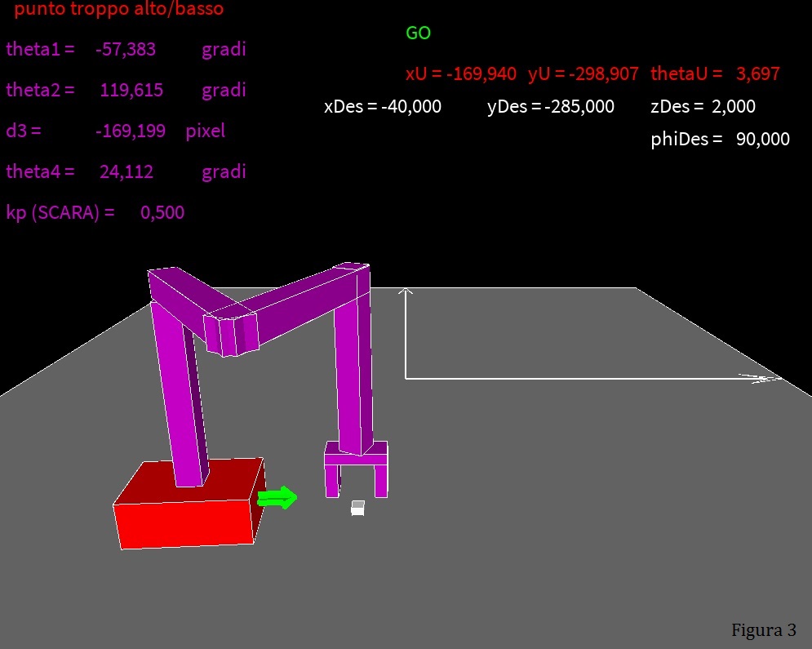
Task: Click the robot's magenta gripper
Action: pos(356,469)
